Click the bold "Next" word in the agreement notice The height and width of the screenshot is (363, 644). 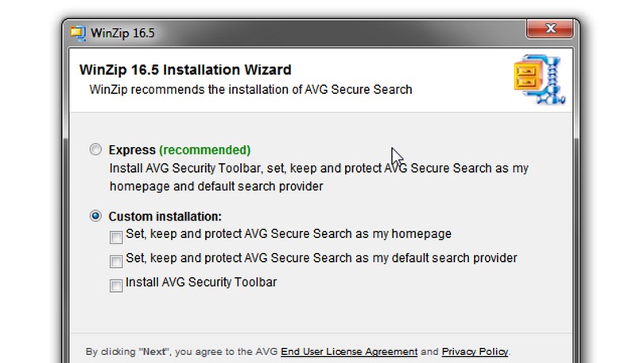click(x=155, y=351)
